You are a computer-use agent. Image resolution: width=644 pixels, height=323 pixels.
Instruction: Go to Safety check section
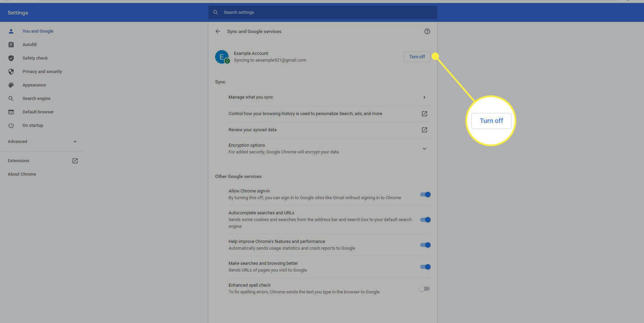(x=35, y=58)
